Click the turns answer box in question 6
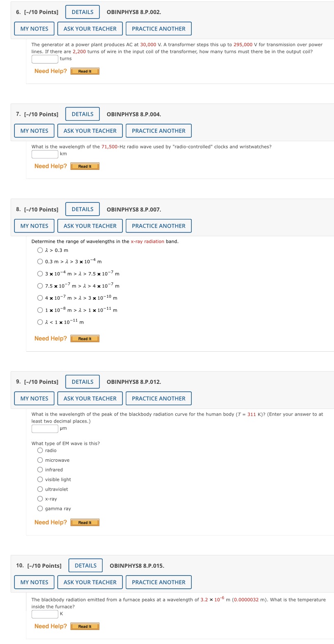The width and height of the screenshot is (334, 644). (x=45, y=59)
